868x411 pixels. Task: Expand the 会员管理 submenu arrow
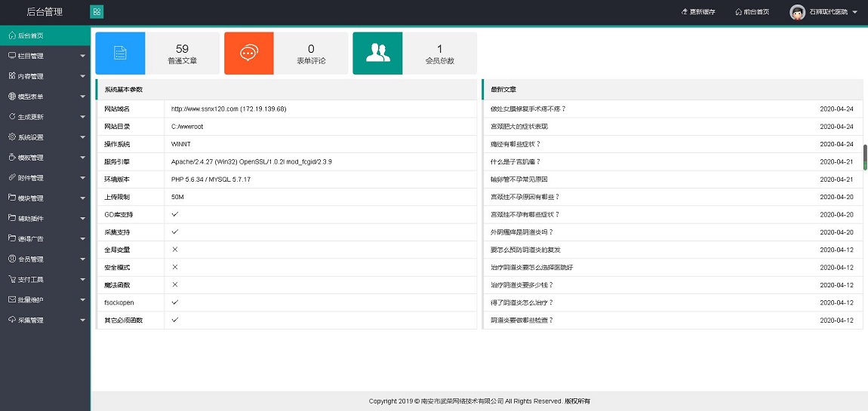(82, 259)
